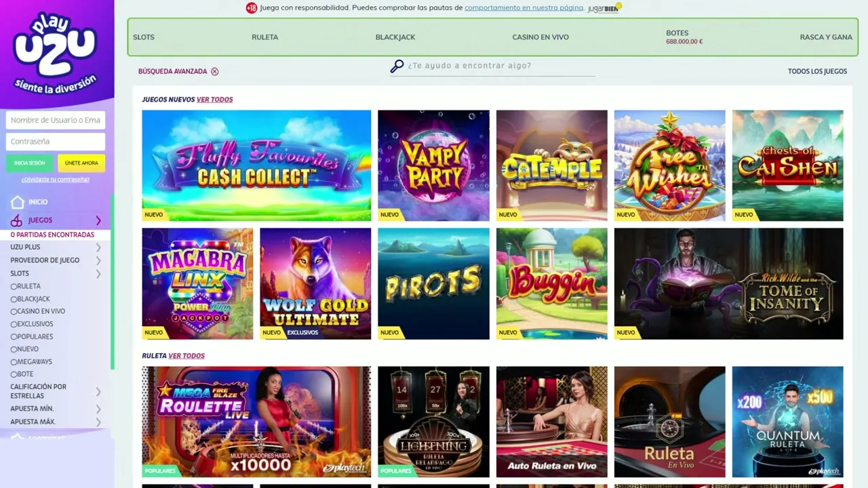Open the Wolf Gold Ultimate game
The height and width of the screenshot is (488, 868).
coord(315,283)
